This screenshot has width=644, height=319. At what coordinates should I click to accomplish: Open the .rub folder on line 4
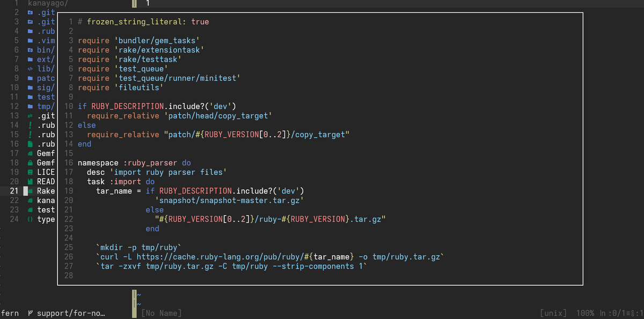tap(46, 31)
